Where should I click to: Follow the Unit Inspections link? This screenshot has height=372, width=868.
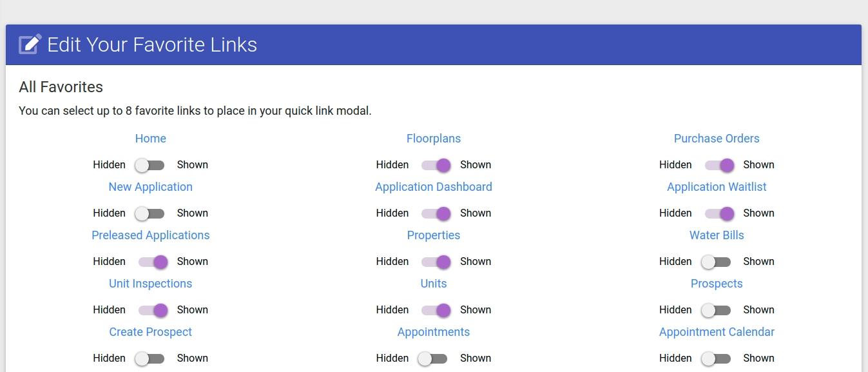151,284
